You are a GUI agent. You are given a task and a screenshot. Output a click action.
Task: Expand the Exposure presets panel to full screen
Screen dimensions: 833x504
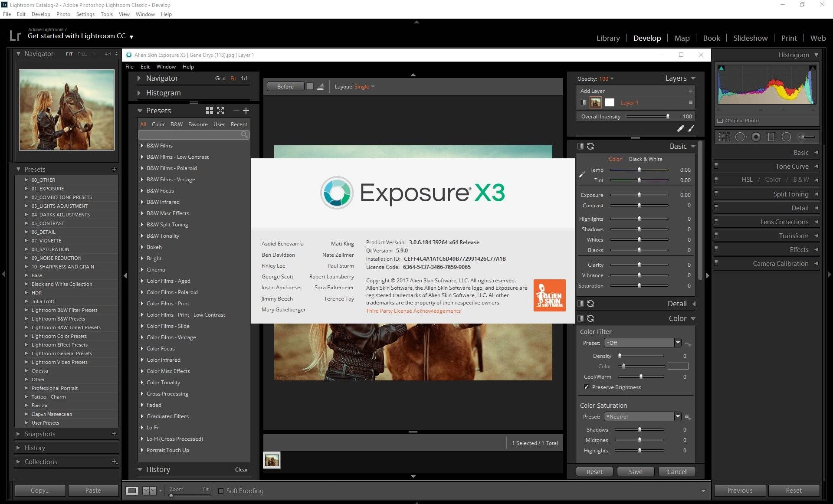point(220,111)
